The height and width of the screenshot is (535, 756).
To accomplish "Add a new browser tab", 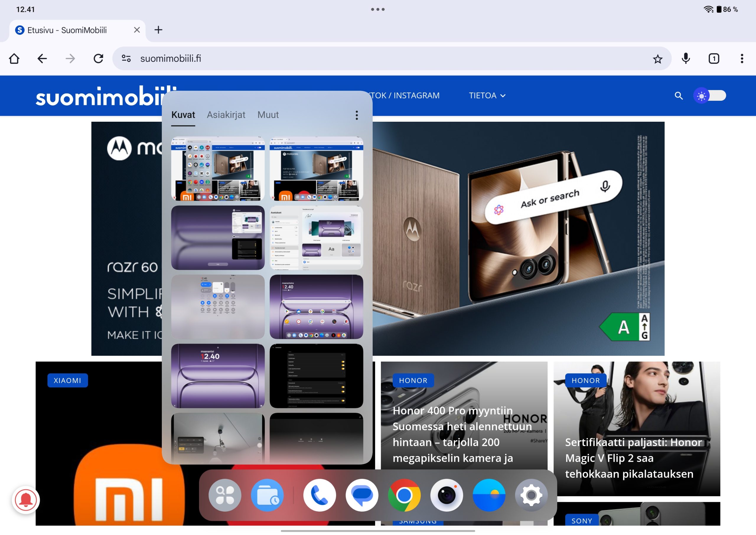I will tap(158, 30).
